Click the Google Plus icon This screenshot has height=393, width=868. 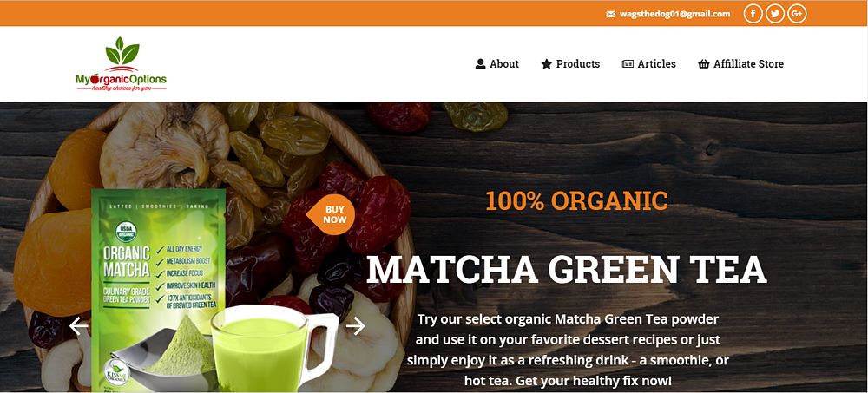coord(797,13)
